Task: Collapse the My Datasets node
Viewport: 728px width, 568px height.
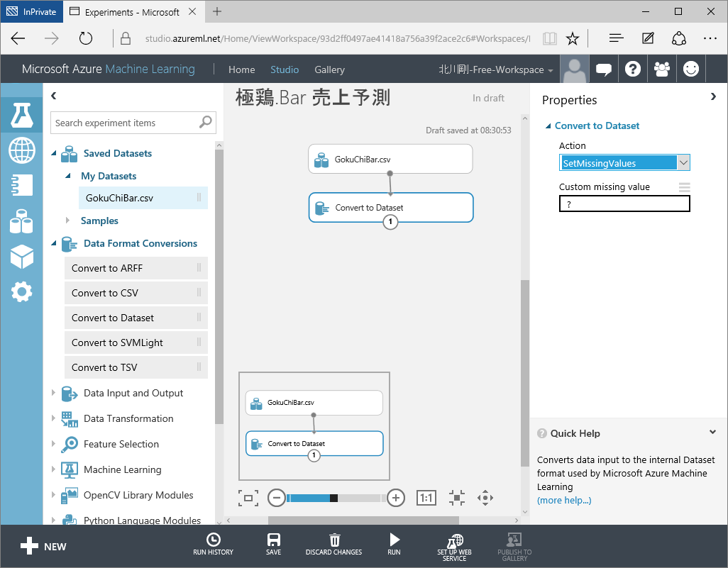Action: pyautogui.click(x=68, y=176)
